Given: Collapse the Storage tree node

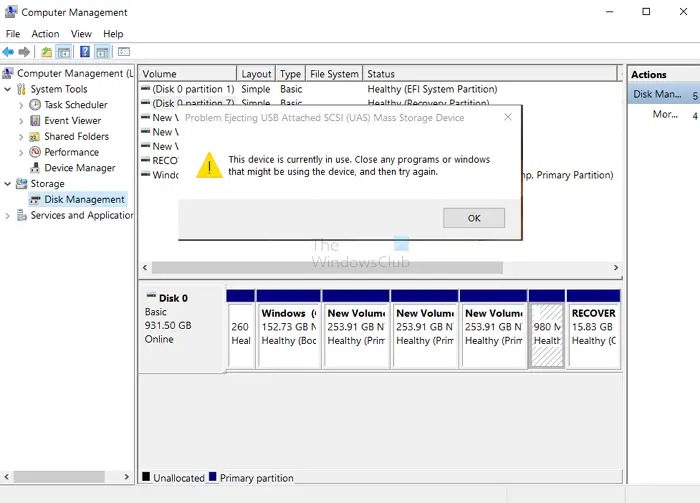Looking at the screenshot, I should pos(8,183).
